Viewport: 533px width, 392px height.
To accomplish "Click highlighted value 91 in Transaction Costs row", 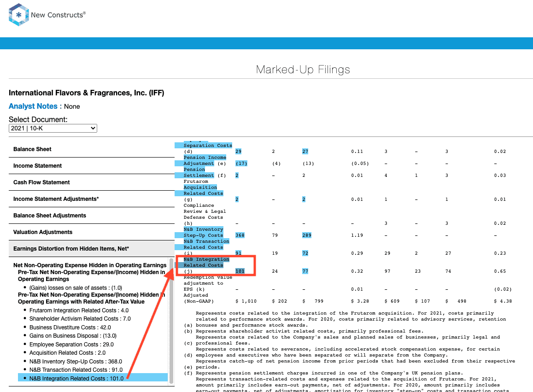I will [238, 253].
